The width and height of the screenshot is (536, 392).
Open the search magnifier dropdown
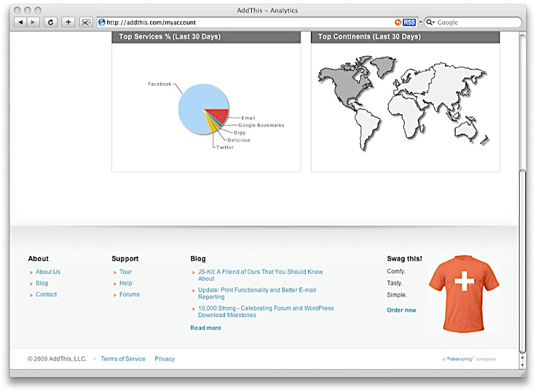click(x=430, y=22)
